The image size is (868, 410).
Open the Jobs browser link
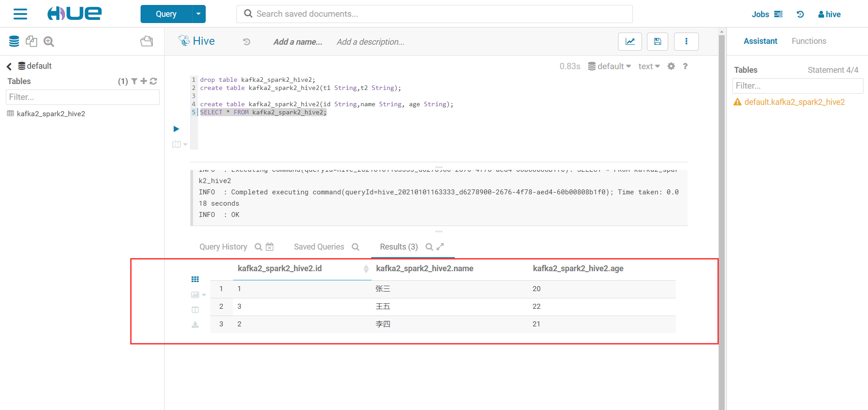click(x=767, y=14)
